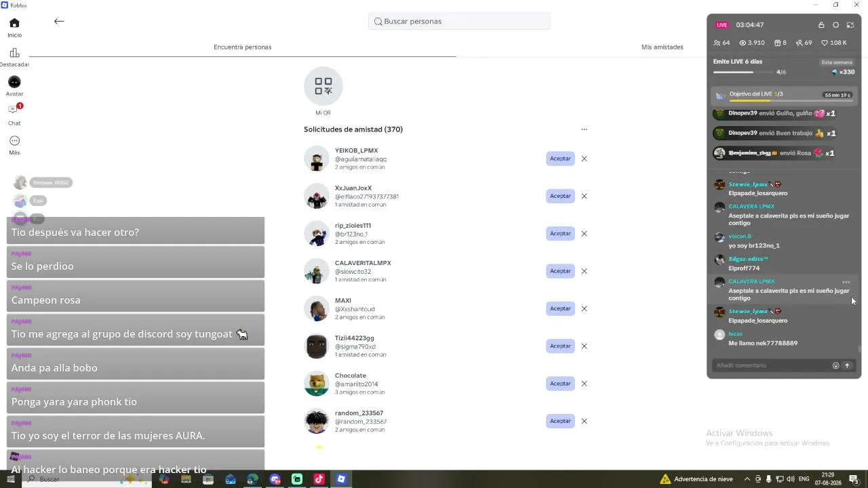Open LIVE panel settings gear
868x488 pixels.
pos(835,25)
